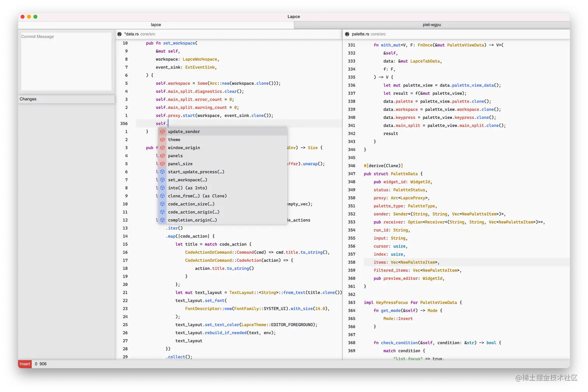Image resolution: width=588 pixels, height=392 pixels.
Task: Choose code_action_size(…) completion
Action: [x=223, y=204]
